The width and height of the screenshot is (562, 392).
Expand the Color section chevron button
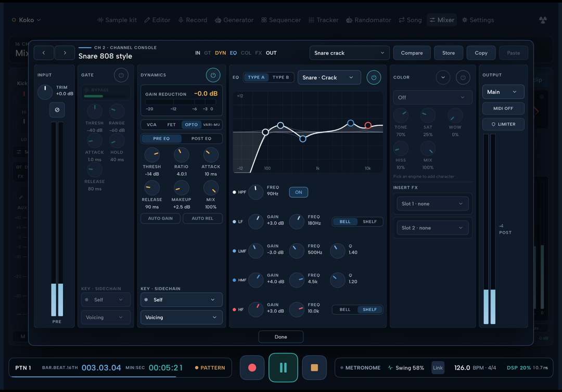(443, 77)
